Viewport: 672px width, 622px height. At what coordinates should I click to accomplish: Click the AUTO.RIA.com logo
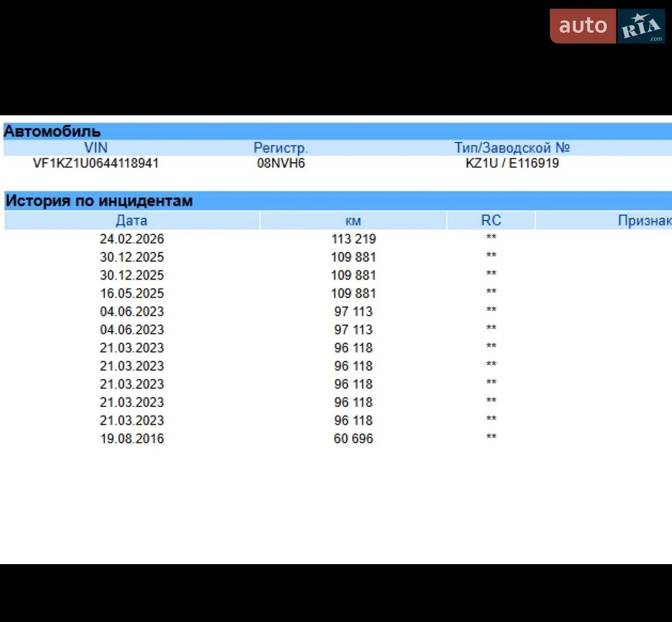pyautogui.click(x=607, y=26)
